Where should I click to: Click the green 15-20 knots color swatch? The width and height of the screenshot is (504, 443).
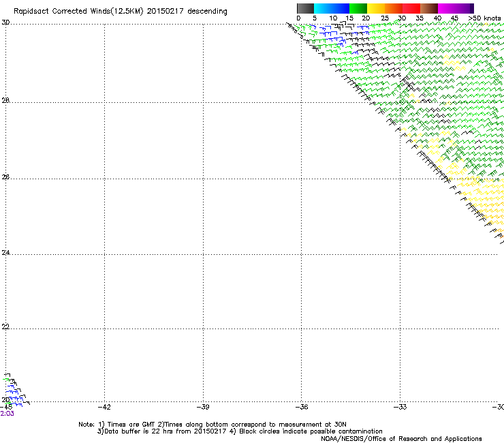pos(358,8)
